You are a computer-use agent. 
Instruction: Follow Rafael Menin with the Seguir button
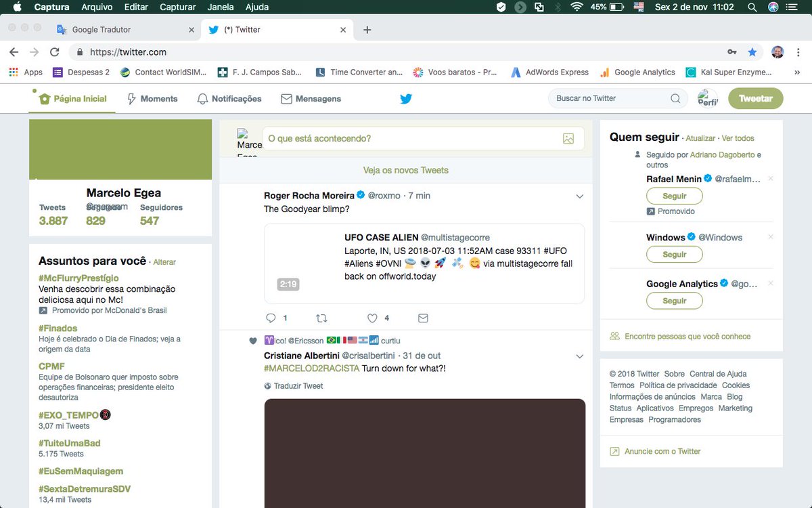[x=675, y=196]
